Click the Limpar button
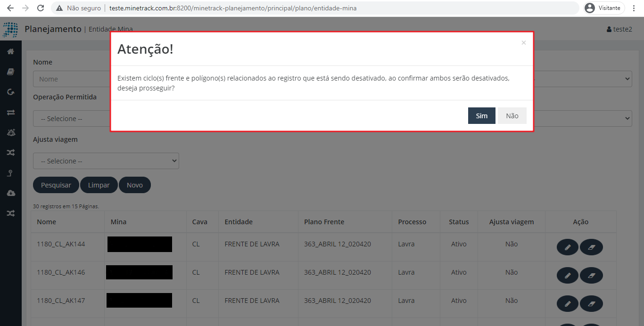 click(x=99, y=185)
